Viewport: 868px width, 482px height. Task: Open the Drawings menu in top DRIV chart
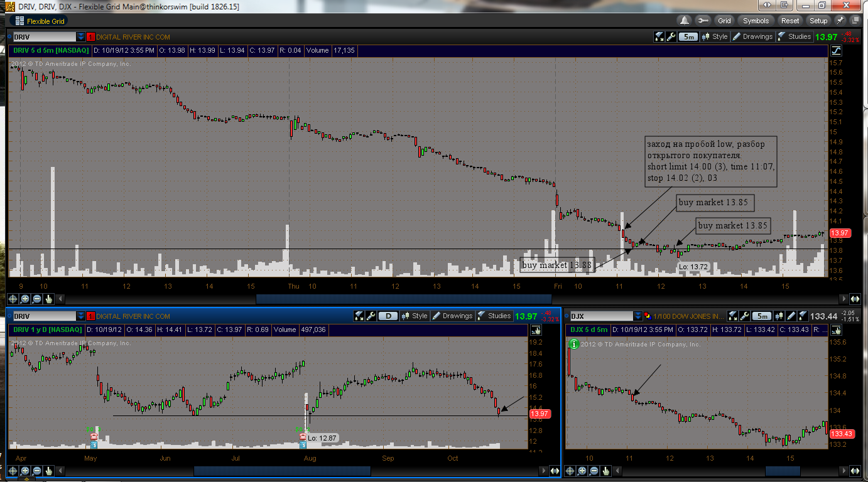(752, 36)
